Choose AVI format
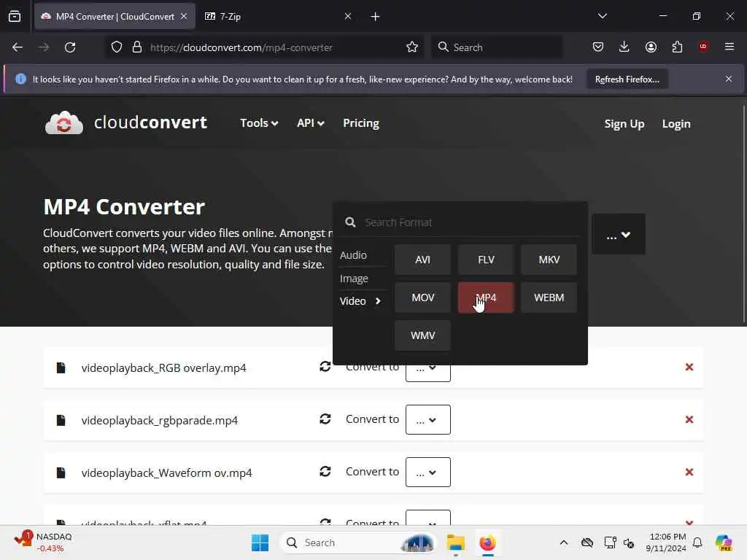 tap(422, 260)
